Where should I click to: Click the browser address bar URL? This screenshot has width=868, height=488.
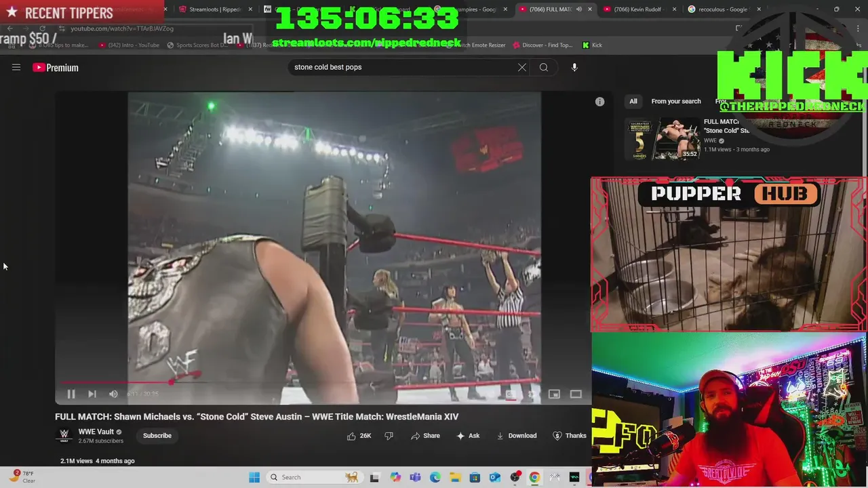point(122,28)
